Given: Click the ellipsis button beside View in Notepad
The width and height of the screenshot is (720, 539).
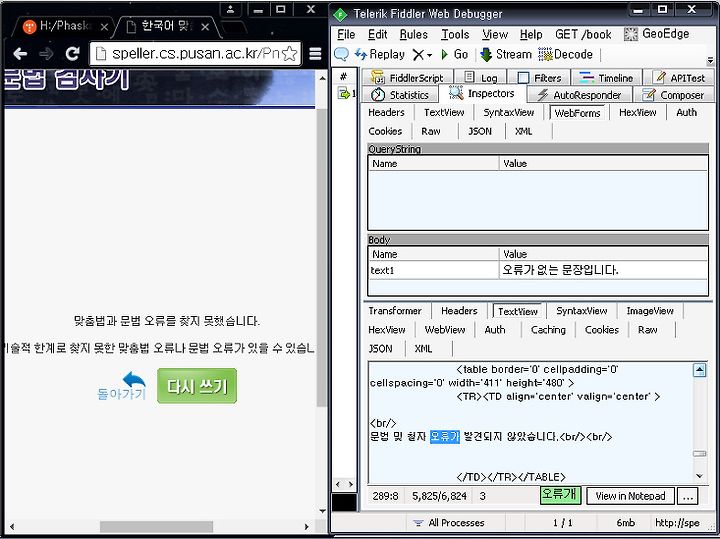Looking at the screenshot, I should (x=687, y=496).
